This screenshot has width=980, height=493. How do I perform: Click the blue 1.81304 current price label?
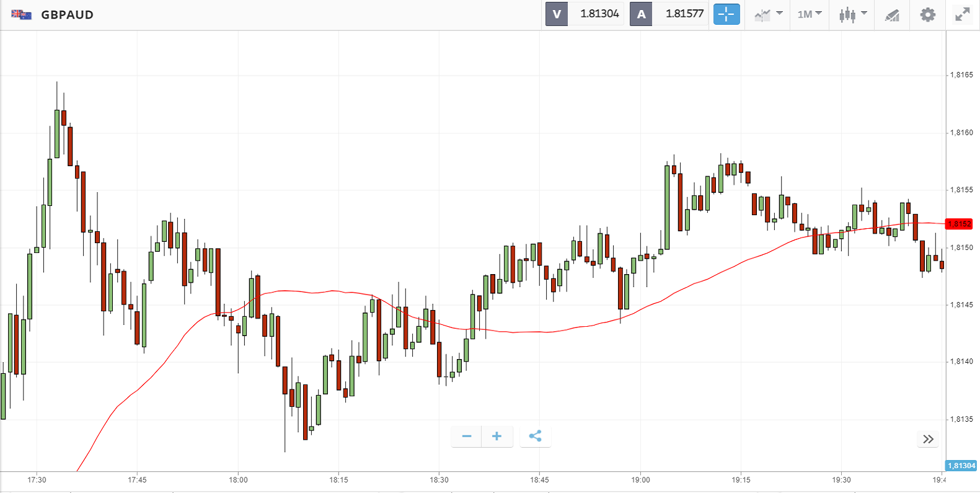click(x=961, y=466)
